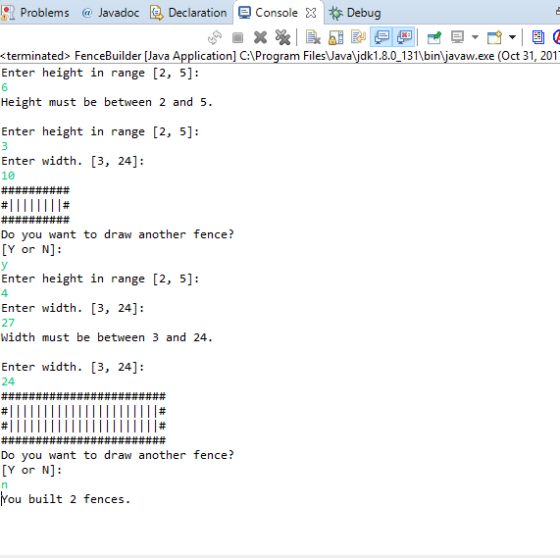Pin the console with the pushpin icon
The image size is (560, 558).
[x=434, y=37]
